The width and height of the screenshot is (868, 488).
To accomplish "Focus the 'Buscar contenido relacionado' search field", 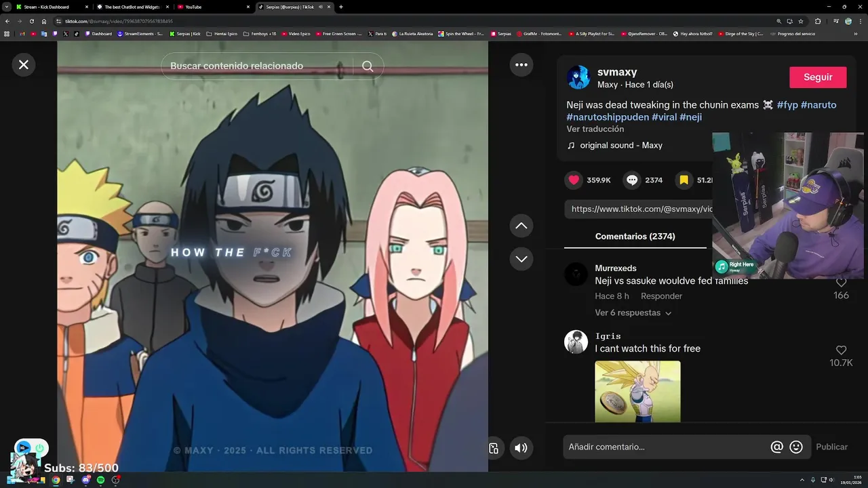I will pyautogui.click(x=258, y=66).
